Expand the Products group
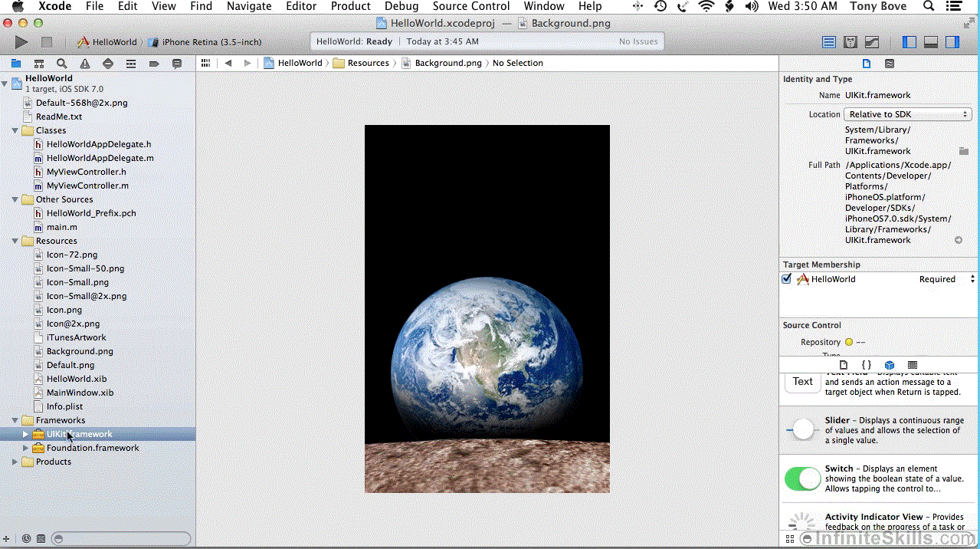Screen dimensions: 980x549 (x=15, y=462)
